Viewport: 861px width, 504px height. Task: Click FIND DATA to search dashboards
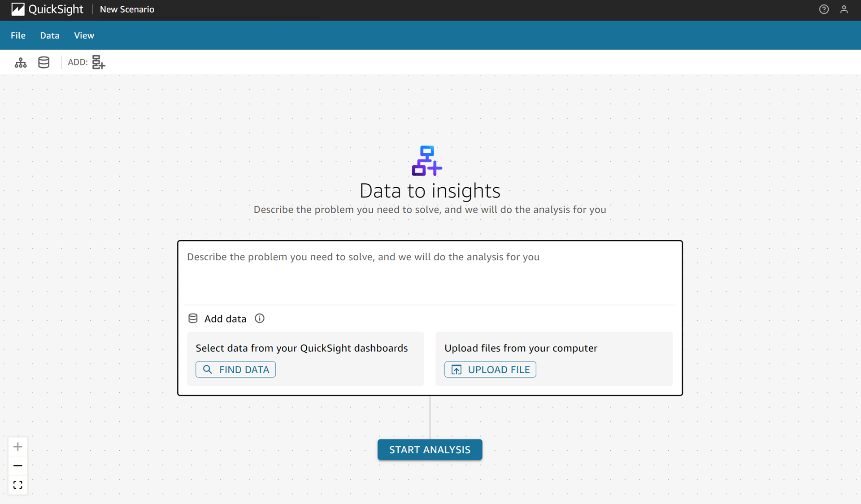[236, 369]
